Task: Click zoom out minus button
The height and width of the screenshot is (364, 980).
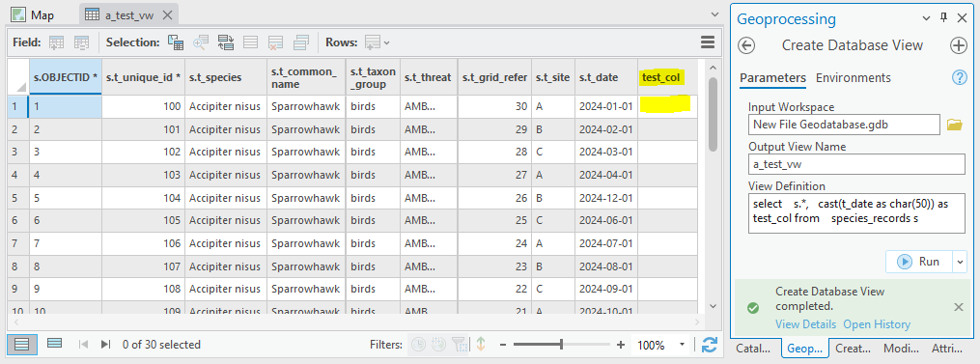Action: tap(502, 344)
